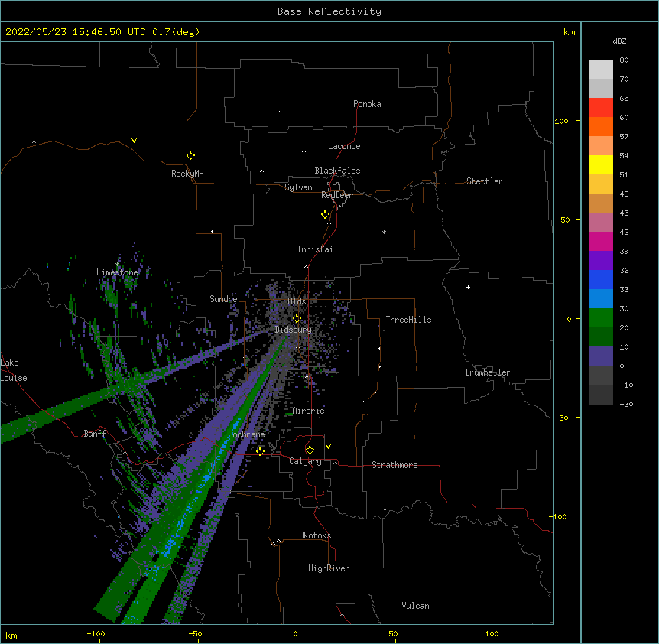659x644 pixels.
Task: Select the violet purple legend swatch
Action: coord(601,260)
